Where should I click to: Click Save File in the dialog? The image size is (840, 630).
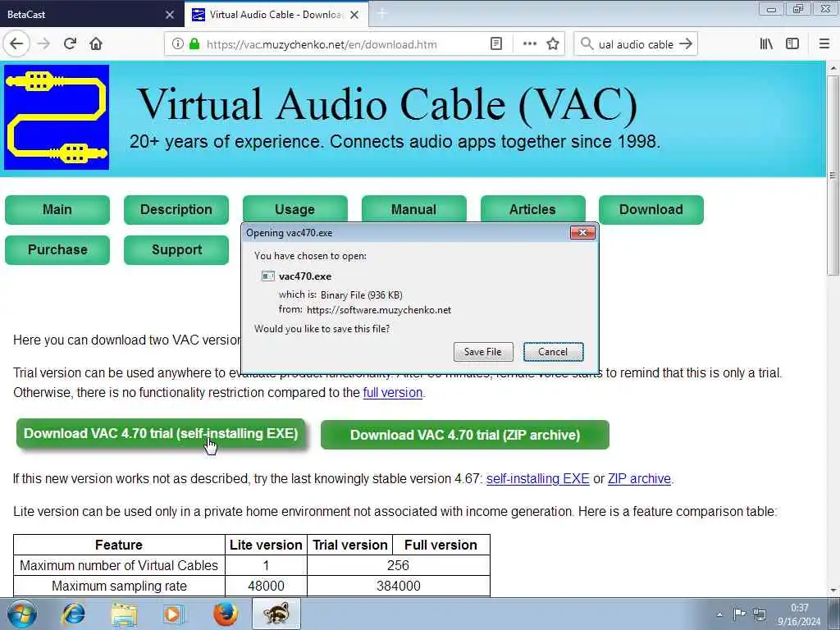pyautogui.click(x=483, y=352)
